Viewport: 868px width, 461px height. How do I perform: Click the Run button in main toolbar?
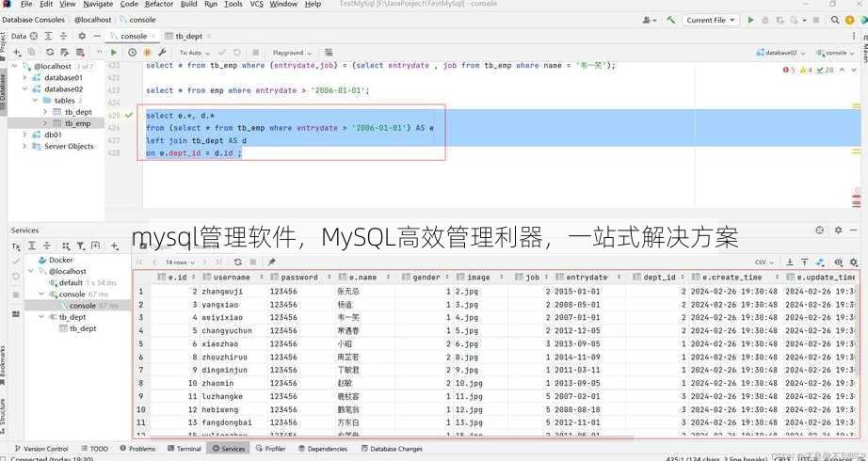pos(750,20)
